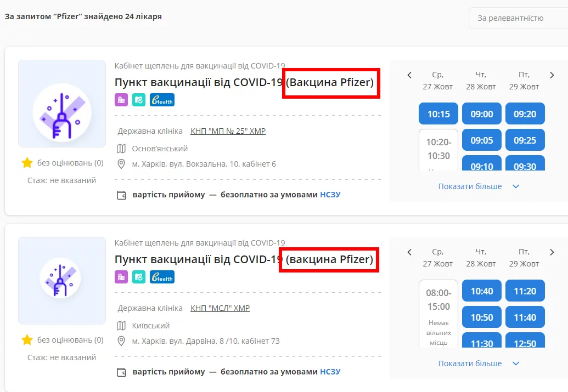Image resolution: width=568 pixels, height=392 pixels.
Task: Book the 09:05 time slot
Action: pyautogui.click(x=482, y=140)
